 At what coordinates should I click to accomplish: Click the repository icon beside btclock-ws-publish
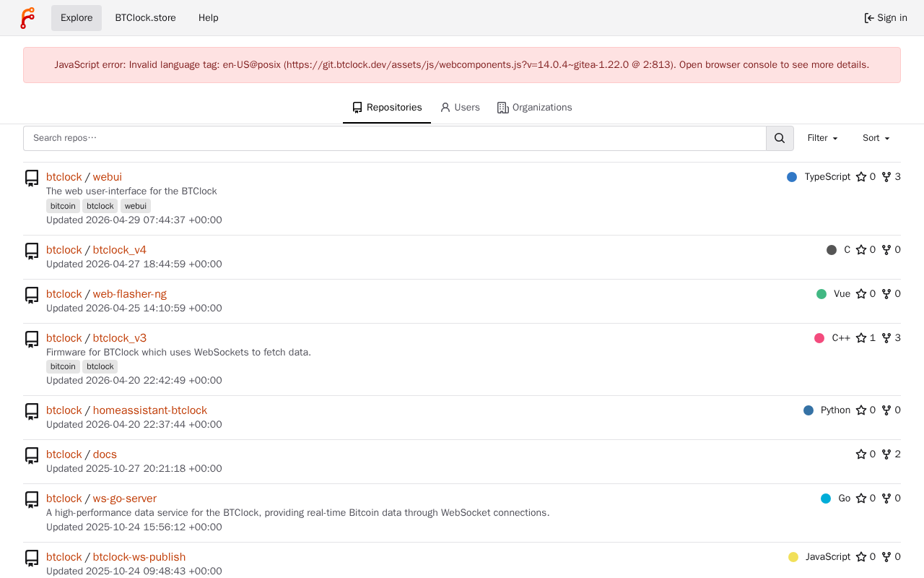pos(32,558)
